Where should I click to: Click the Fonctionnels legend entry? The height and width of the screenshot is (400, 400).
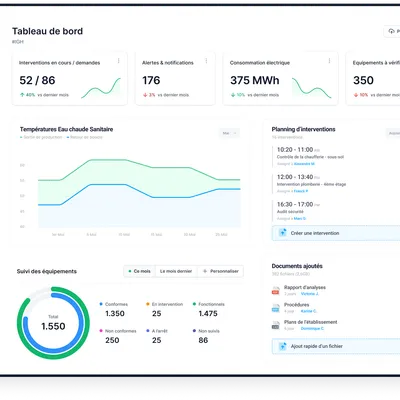209,304
